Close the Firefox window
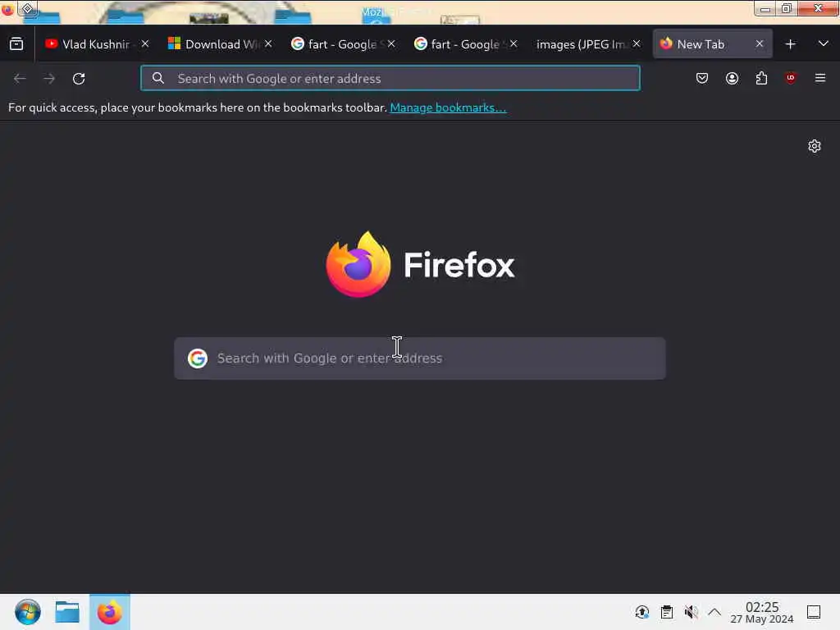Screen dimensions: 840x630 818,8
